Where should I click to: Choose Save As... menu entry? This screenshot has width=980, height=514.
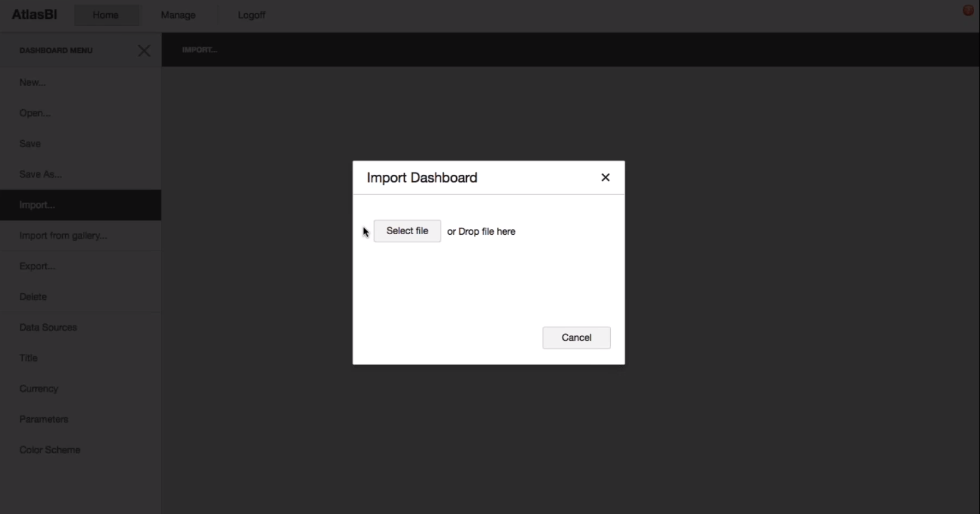41,174
